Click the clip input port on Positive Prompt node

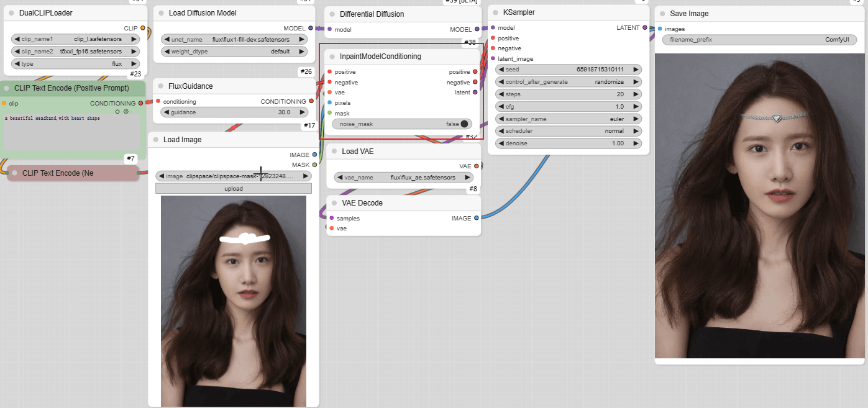[x=4, y=103]
